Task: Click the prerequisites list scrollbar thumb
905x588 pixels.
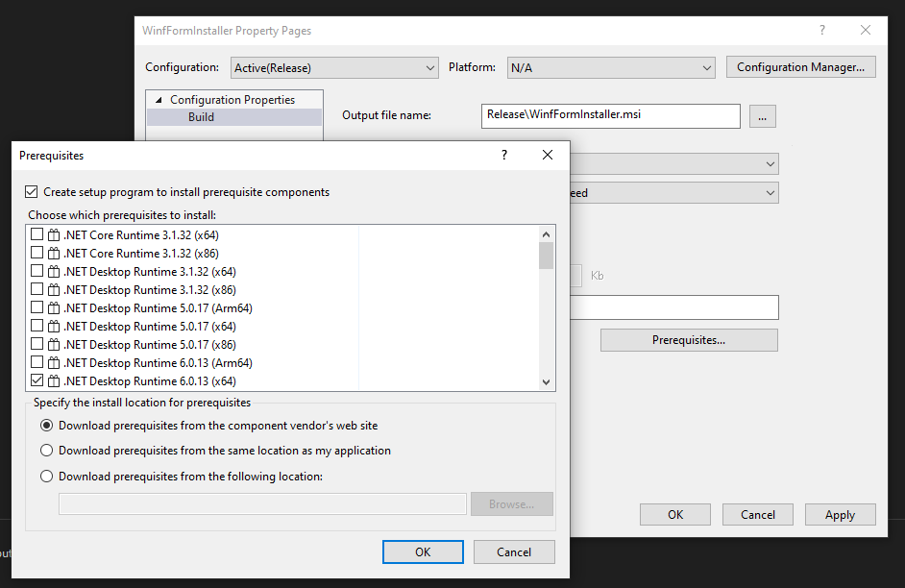Action: click(x=546, y=256)
